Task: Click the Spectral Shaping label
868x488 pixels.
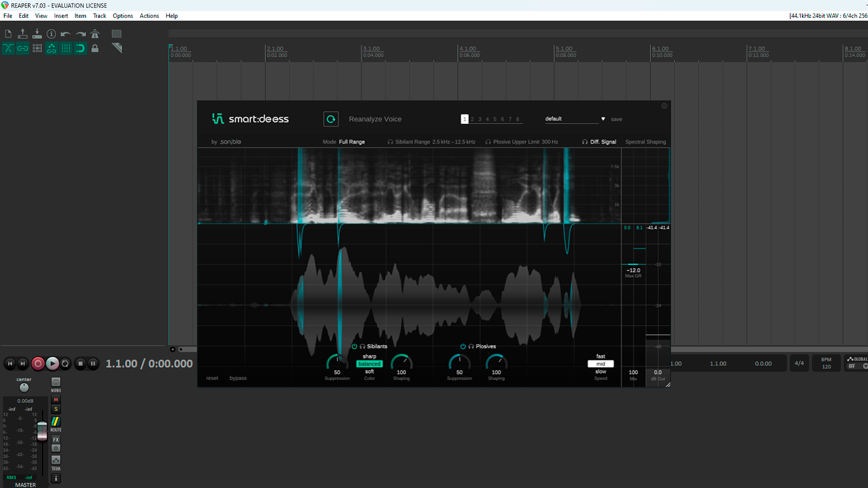Action: click(x=646, y=142)
